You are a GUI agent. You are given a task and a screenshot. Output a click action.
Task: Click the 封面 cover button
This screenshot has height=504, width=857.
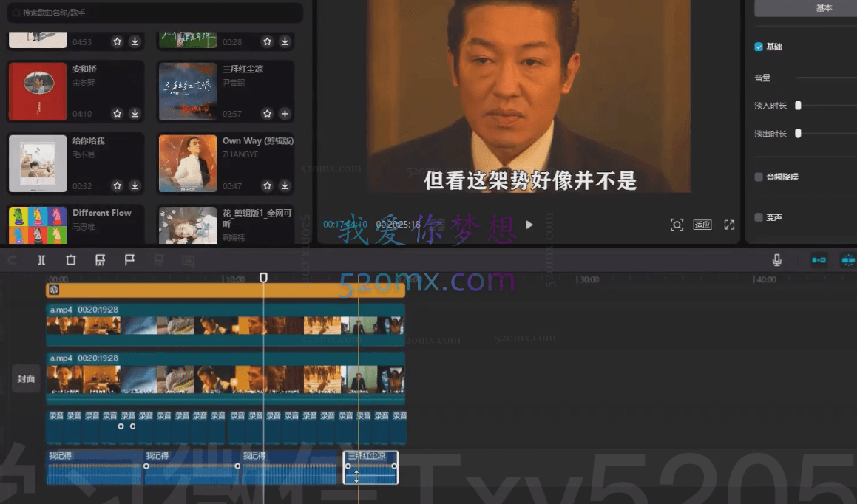coord(26,378)
